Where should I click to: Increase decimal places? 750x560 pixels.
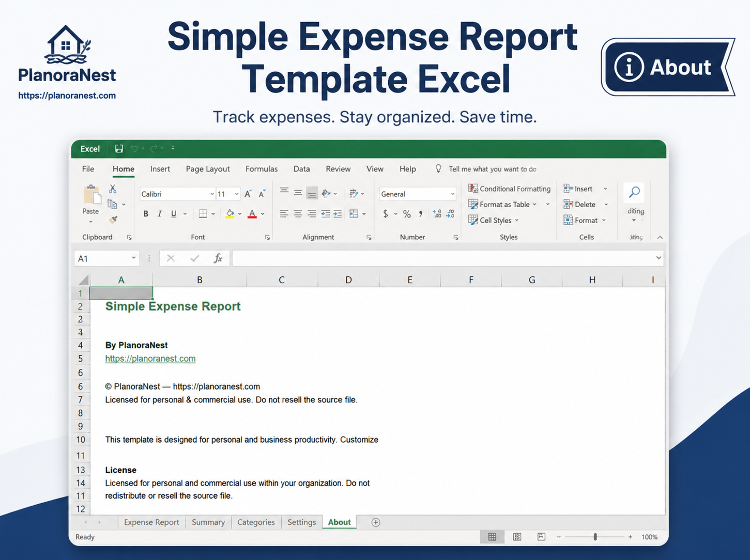(437, 214)
